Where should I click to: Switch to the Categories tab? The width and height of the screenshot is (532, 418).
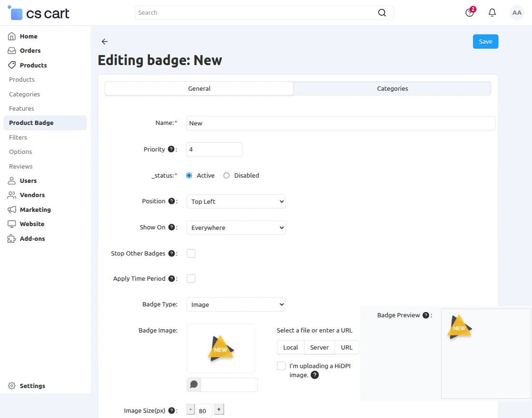[392, 88]
